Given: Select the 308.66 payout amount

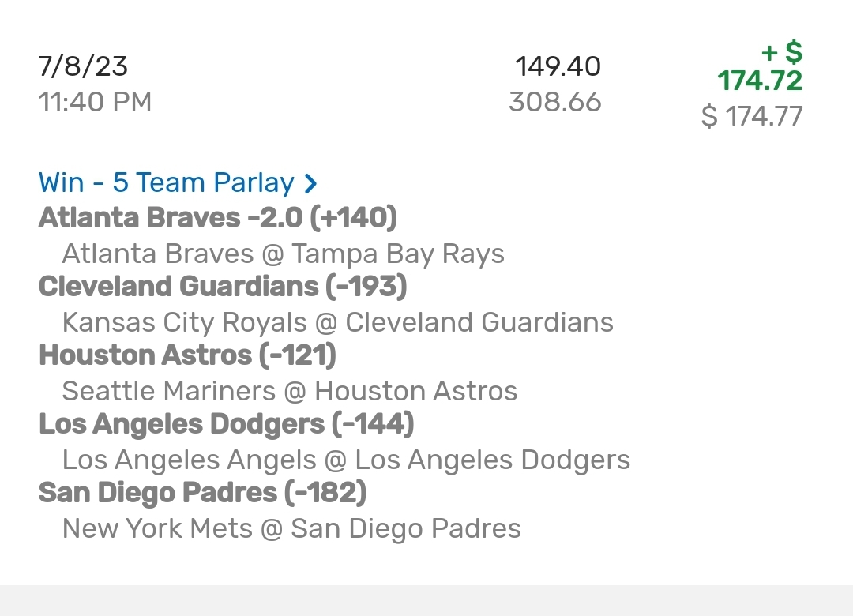Looking at the screenshot, I should pyautogui.click(x=554, y=102).
